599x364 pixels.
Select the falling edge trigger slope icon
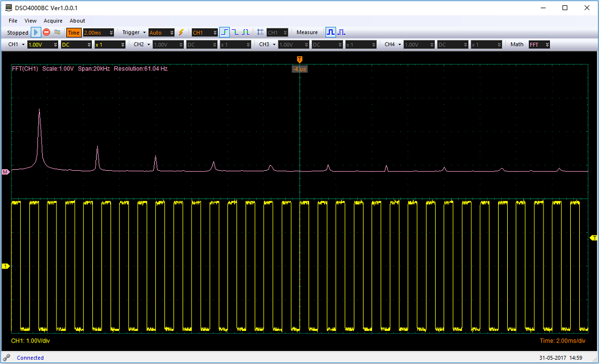pyautogui.click(x=235, y=33)
